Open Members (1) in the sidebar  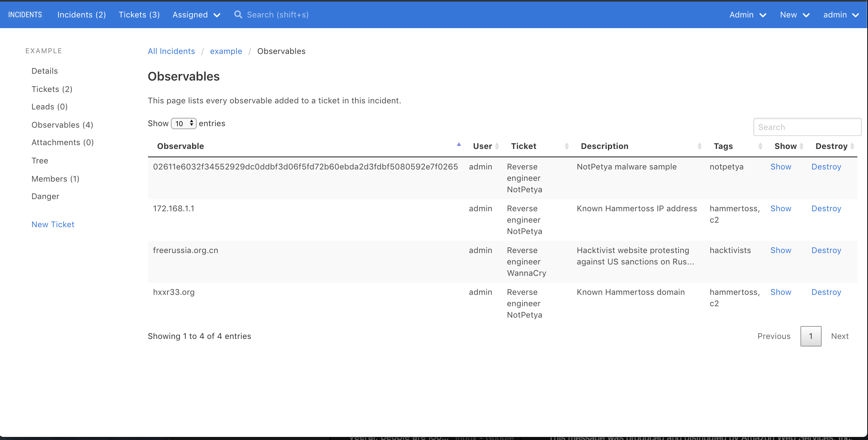click(55, 179)
